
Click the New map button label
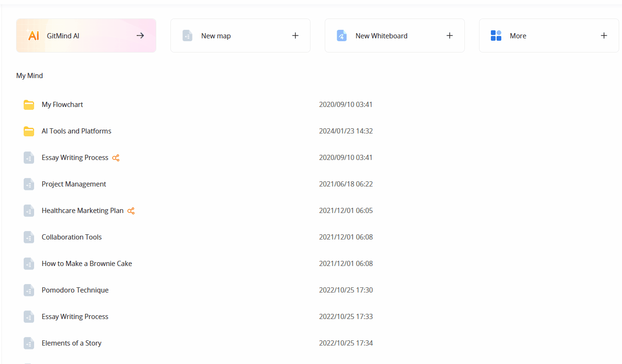[216, 36]
